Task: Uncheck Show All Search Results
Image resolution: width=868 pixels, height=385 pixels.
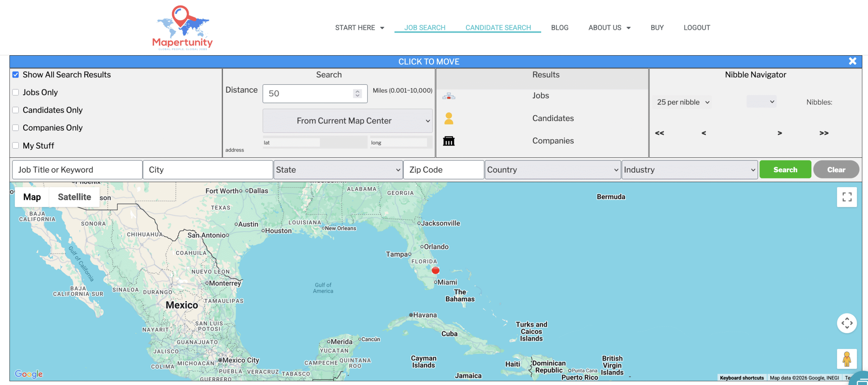Action: point(16,75)
